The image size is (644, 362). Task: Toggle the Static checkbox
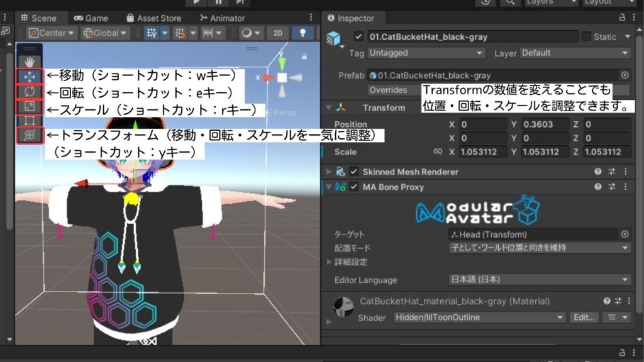(x=586, y=36)
